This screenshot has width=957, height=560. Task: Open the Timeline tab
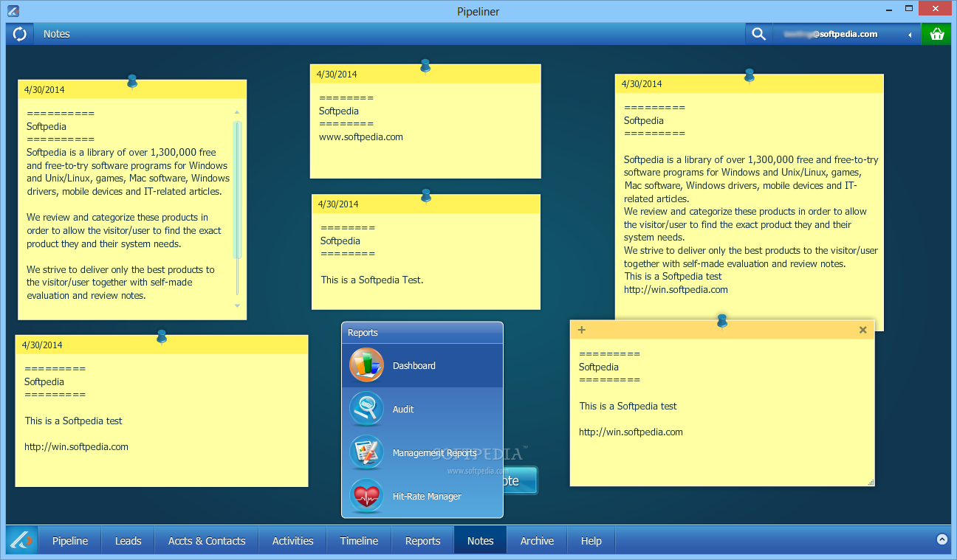coord(359,541)
